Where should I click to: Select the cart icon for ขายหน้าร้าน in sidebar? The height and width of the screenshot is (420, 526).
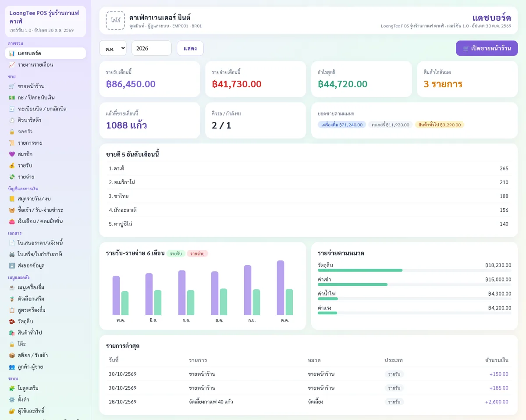[12, 86]
